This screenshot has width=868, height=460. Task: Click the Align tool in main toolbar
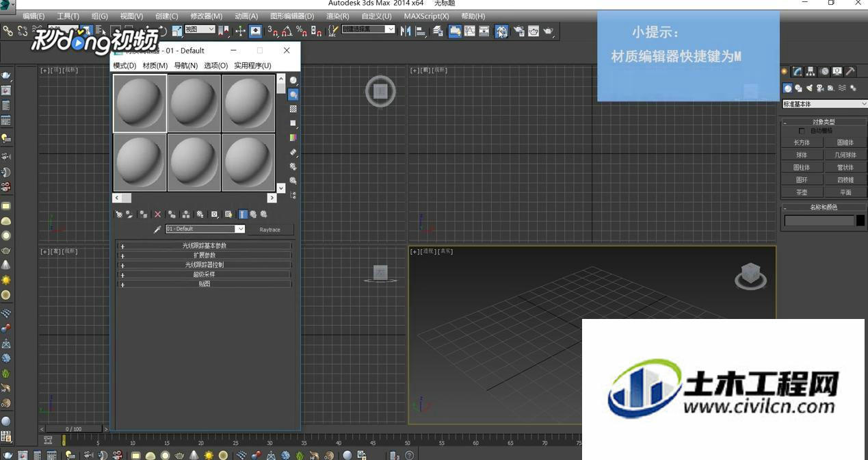point(420,31)
